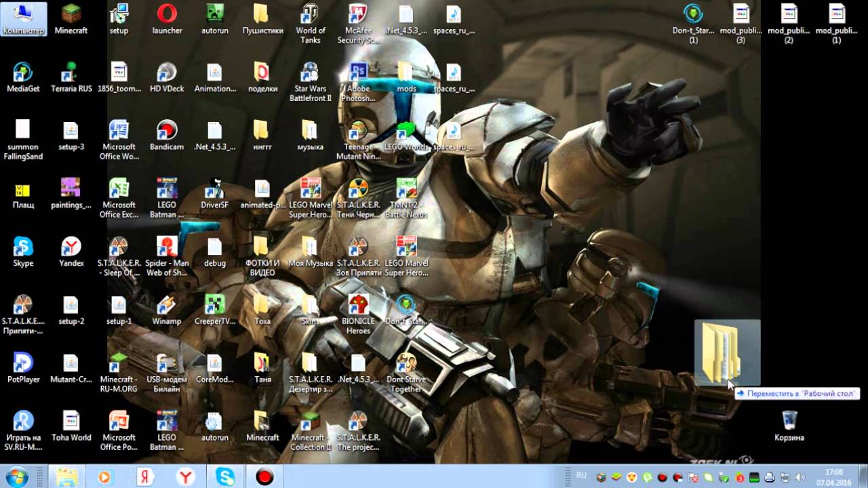Open the ФОТКИ И ВИДЕО folder

tap(262, 257)
